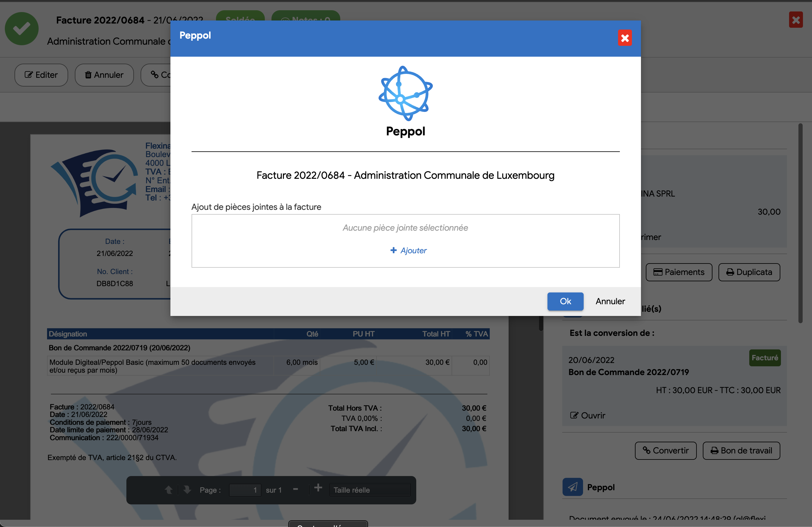This screenshot has height=527, width=812.
Task: Select the Bon de Commande 2022/0719 title
Action: tap(628, 372)
